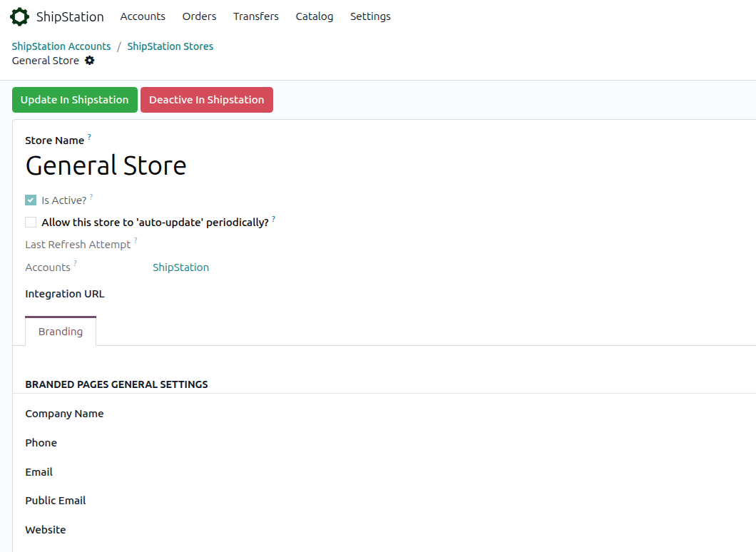
Task: Open the Transfers menu
Action: pyautogui.click(x=256, y=16)
